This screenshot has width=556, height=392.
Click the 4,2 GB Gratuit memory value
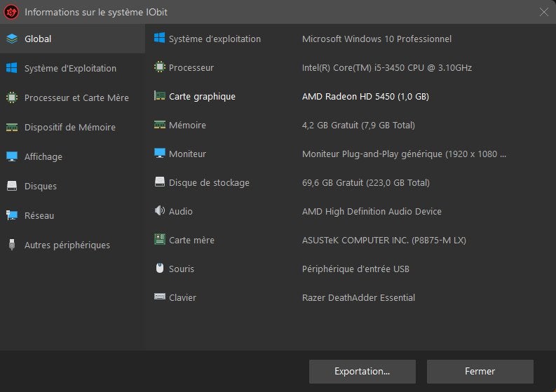tap(358, 126)
